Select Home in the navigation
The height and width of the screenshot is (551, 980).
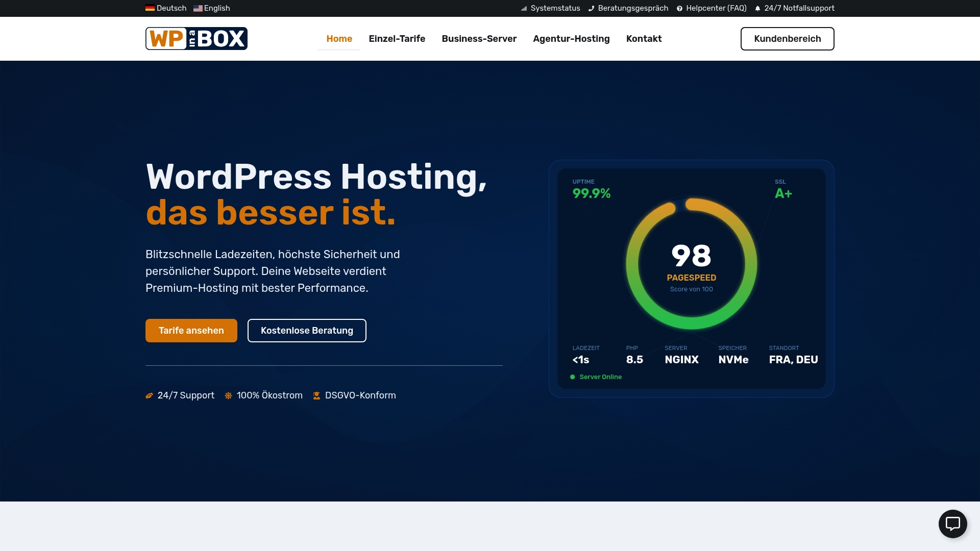(339, 38)
